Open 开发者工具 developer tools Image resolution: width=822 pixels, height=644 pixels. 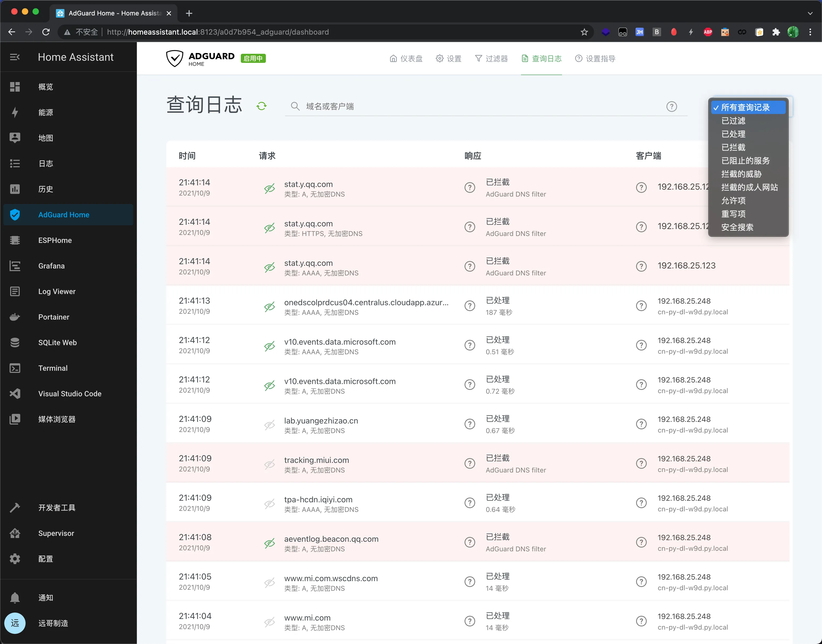pos(68,508)
